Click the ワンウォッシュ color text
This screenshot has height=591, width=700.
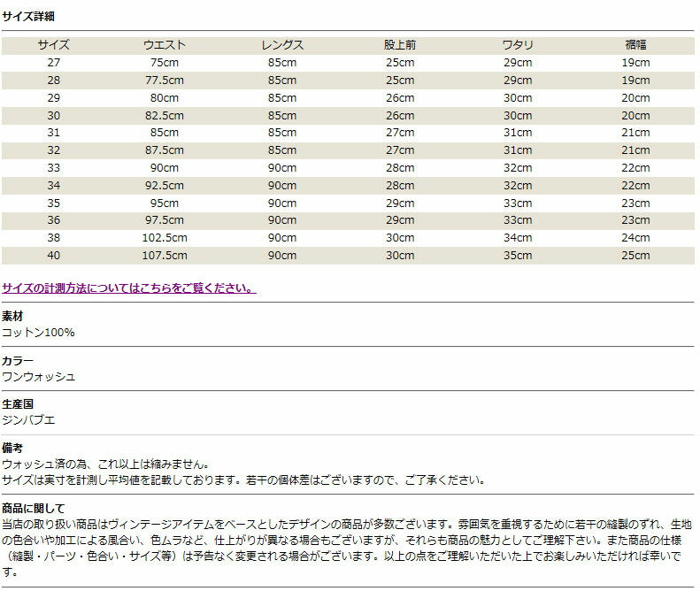pyautogui.click(x=38, y=376)
